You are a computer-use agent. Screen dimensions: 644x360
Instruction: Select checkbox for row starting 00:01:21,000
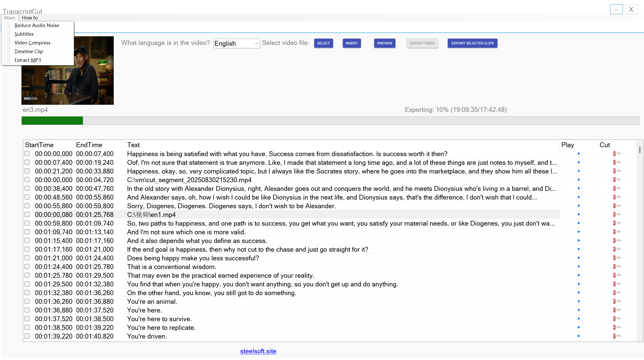coord(27,258)
